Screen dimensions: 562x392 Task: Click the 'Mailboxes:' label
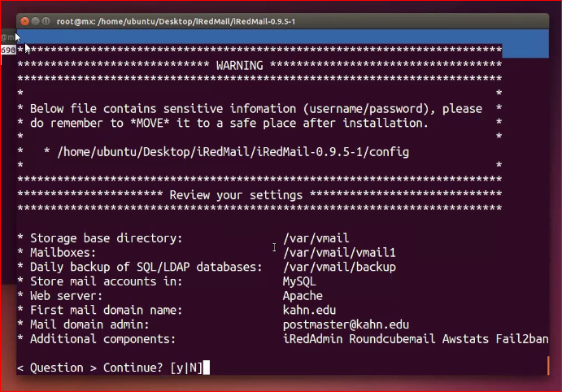pos(63,253)
